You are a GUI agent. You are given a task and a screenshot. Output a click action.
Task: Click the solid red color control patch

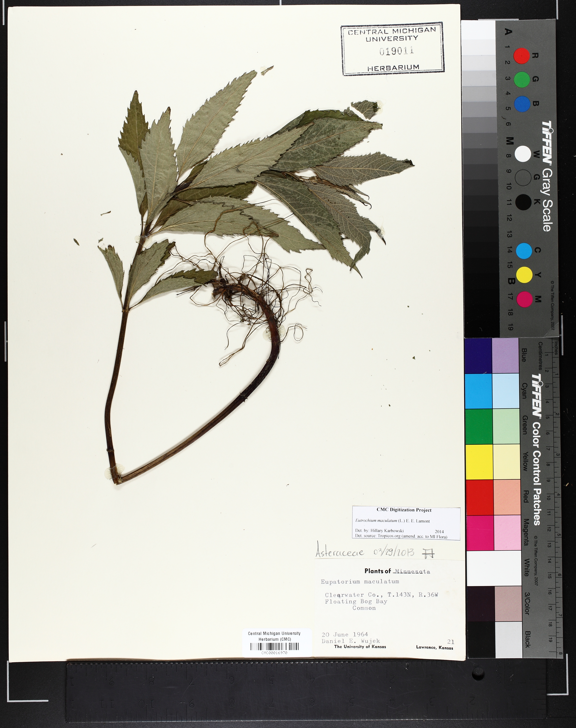click(x=479, y=497)
